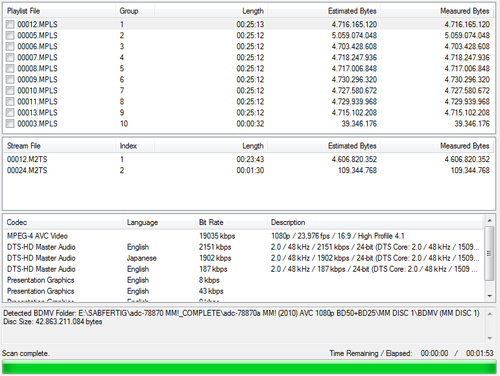Select the 2151 kbps DTS-HD Master Audio row
The image size is (500, 376).
[x=244, y=247]
